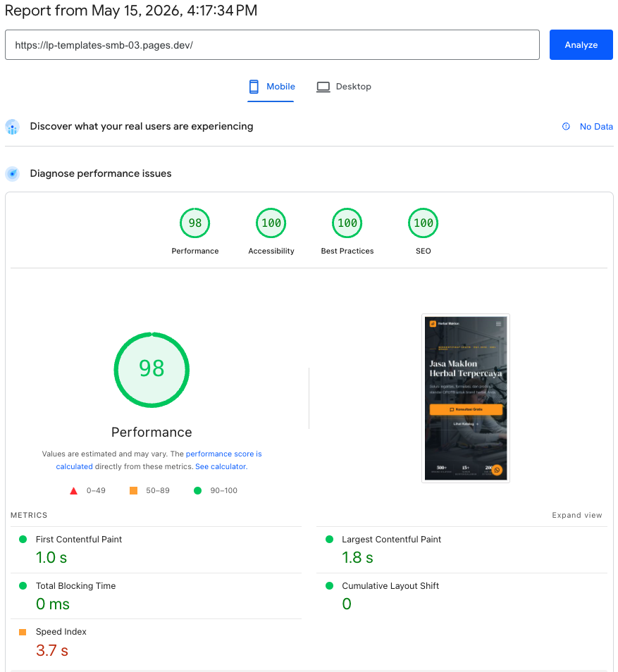Click the Cumulative Layout Shift metric label
618x672 pixels.
[390, 586]
